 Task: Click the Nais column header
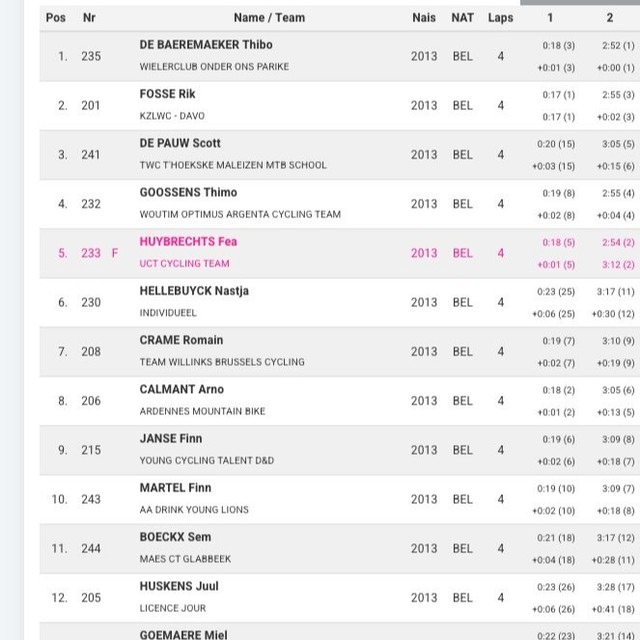click(x=424, y=18)
